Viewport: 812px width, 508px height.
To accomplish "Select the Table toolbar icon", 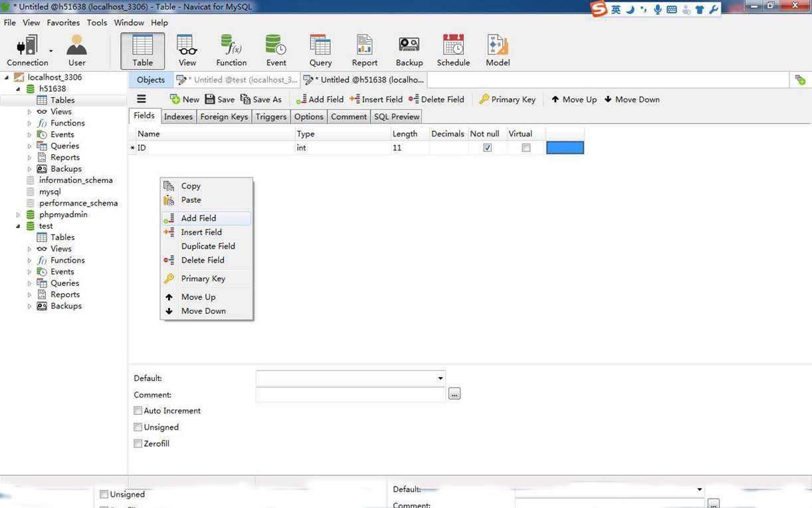I will pos(142,51).
